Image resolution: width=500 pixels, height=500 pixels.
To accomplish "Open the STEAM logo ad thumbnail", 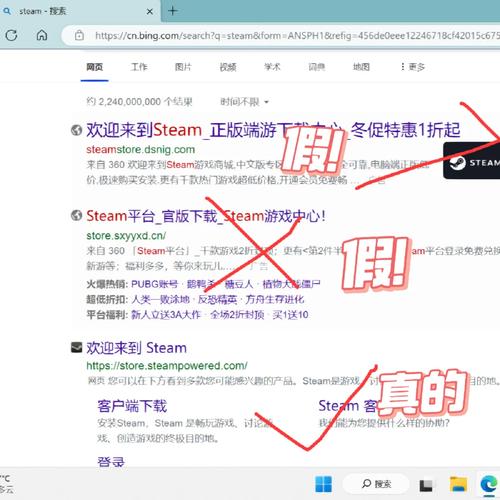I will (x=472, y=161).
